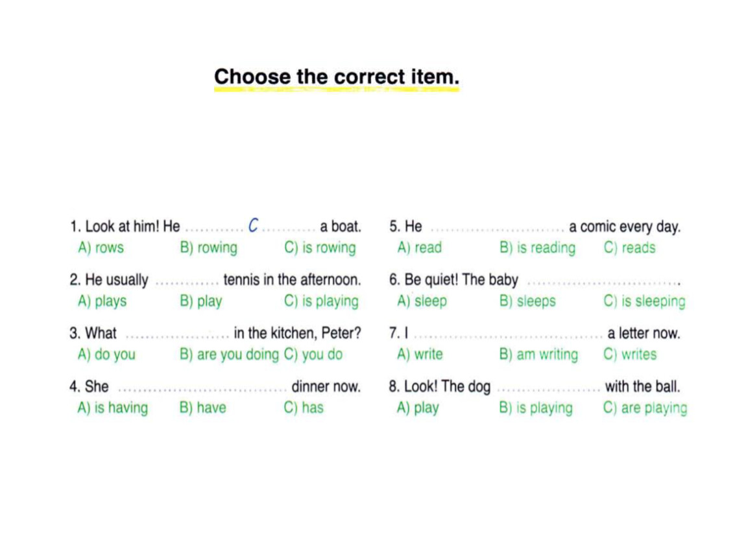Click the 'Choose the correct item.' heading
Image resolution: width=746 pixels, height=560 pixels.
(x=337, y=76)
